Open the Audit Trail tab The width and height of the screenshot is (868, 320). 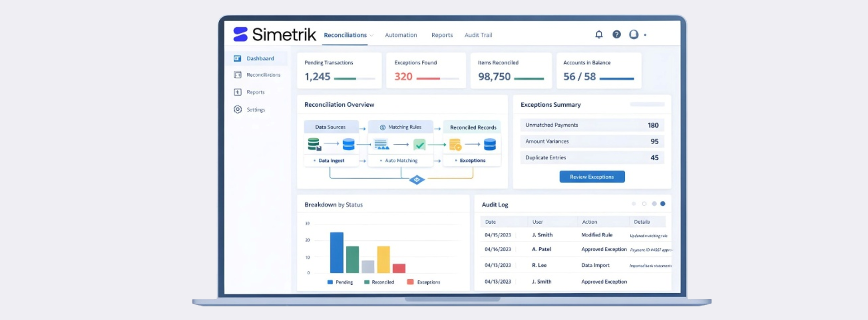(478, 35)
